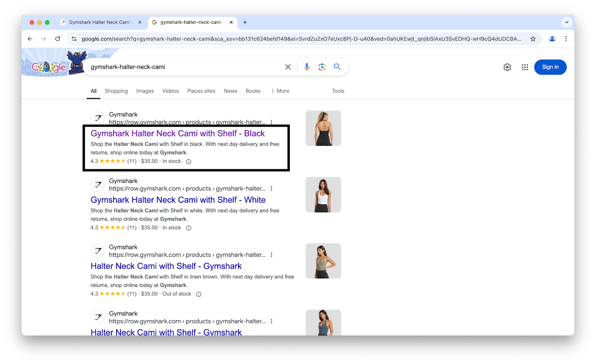Open Chrome three-dot menu
The height and width of the screenshot is (364, 596).
(566, 39)
